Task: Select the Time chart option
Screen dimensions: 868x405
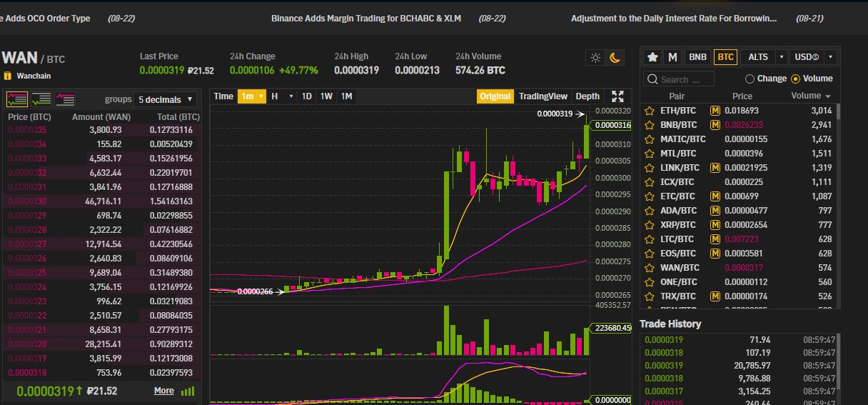Action: tap(223, 96)
